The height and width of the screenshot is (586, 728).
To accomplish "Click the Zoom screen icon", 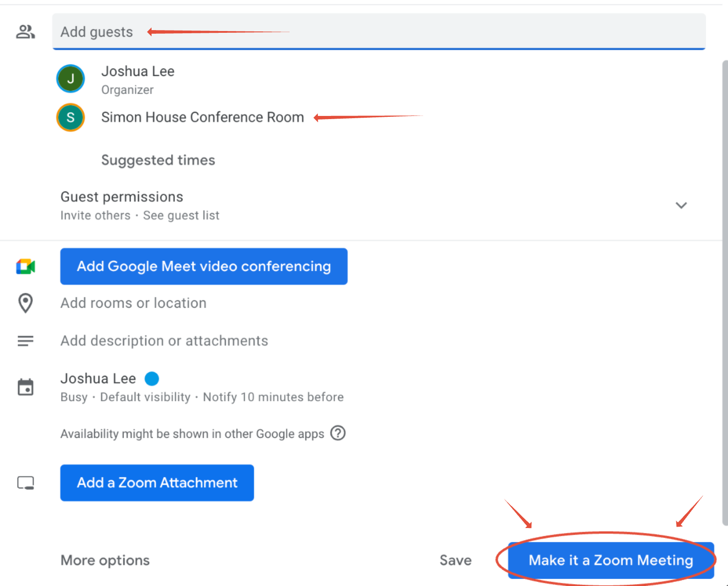I will click(26, 483).
